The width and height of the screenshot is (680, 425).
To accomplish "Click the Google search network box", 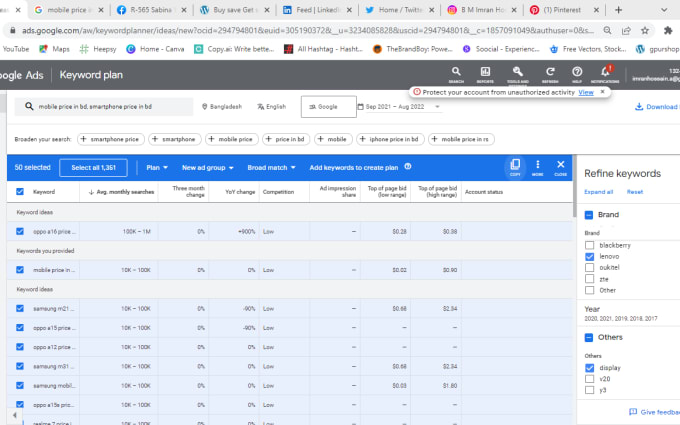I will tap(329, 107).
